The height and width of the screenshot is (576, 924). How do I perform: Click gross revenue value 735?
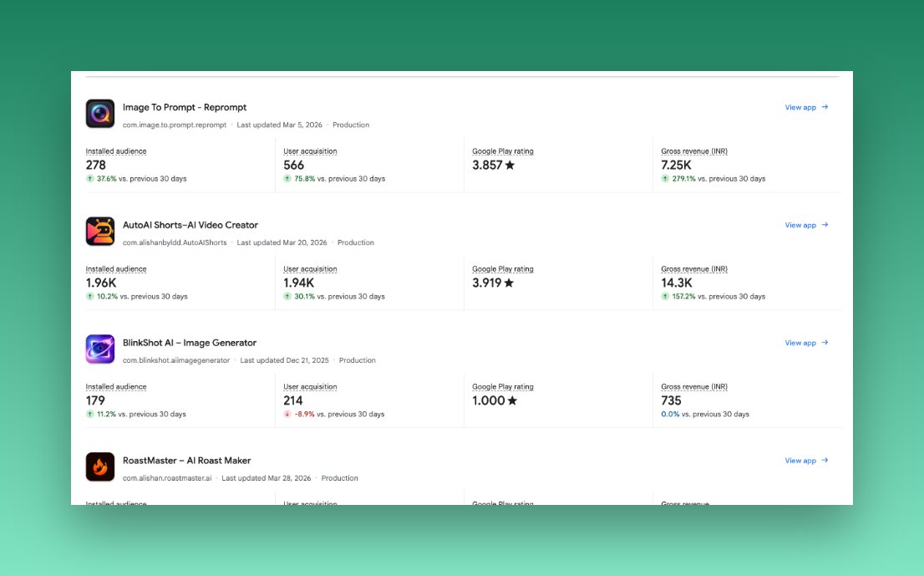(671, 401)
